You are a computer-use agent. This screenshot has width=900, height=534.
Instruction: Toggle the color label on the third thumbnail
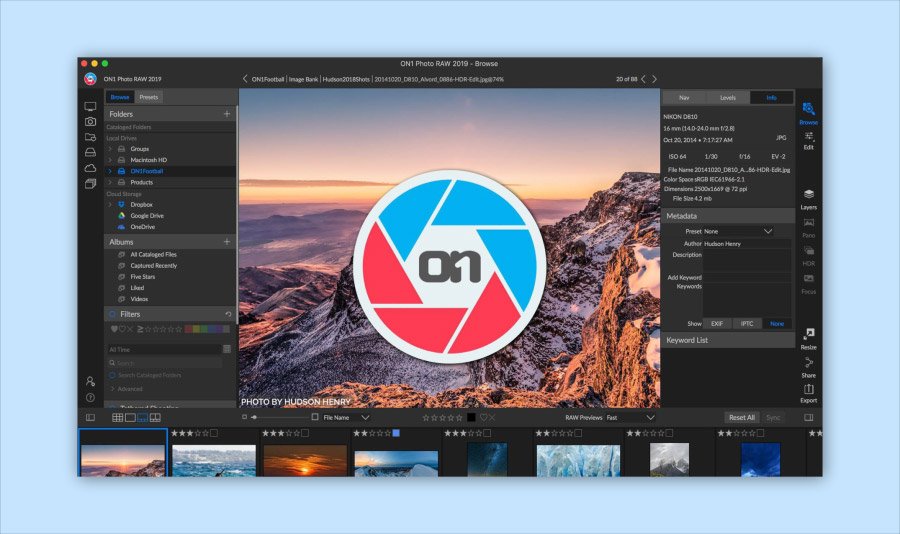point(305,434)
